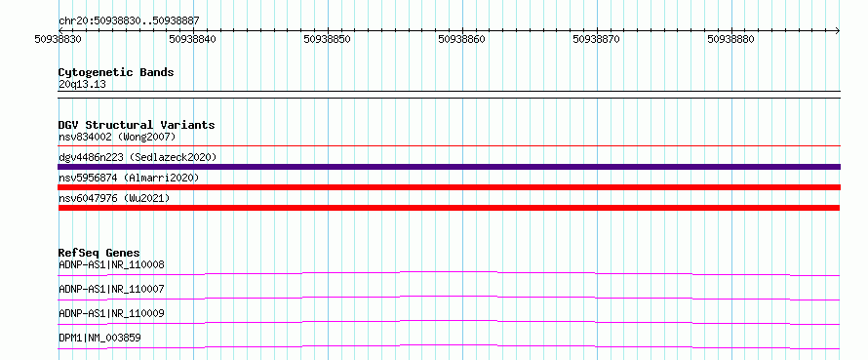This screenshot has width=868, height=360.
Task: Click the Cytogenetic Bands track heading
Action: pos(116,72)
